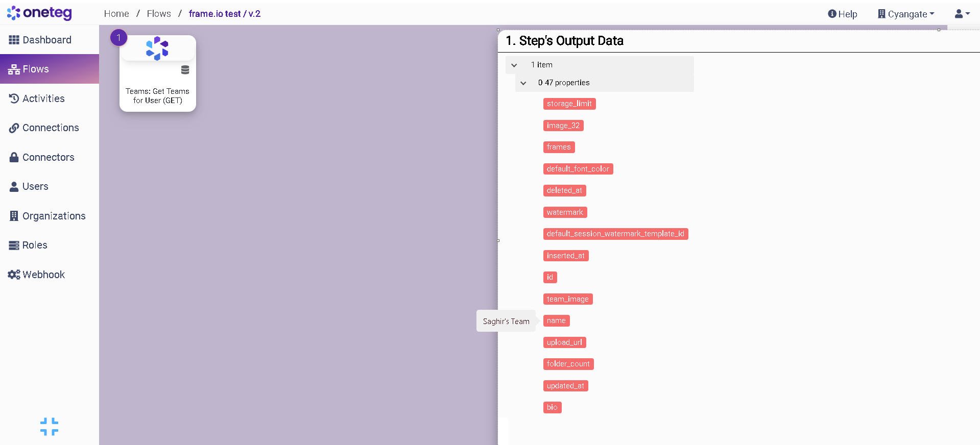
Task: Open the Cyangate organization dropdown
Action: (x=906, y=14)
